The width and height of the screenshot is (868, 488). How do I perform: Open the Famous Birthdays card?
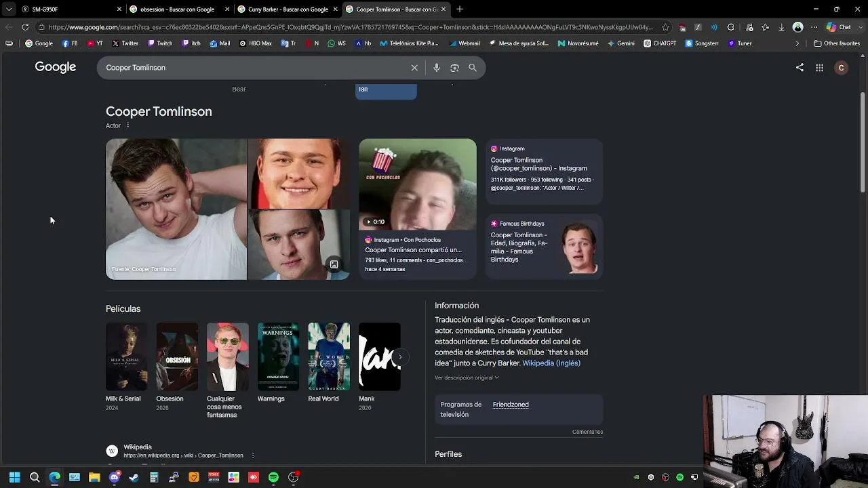point(544,245)
